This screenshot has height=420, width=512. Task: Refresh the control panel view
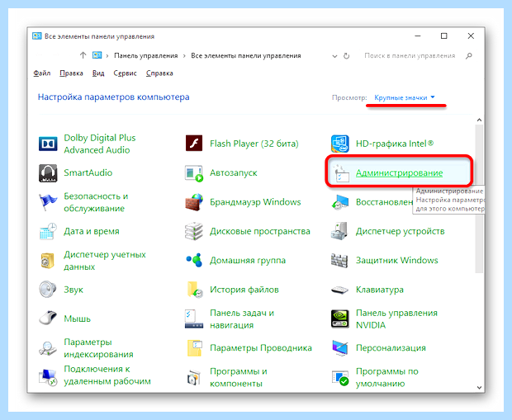[347, 56]
